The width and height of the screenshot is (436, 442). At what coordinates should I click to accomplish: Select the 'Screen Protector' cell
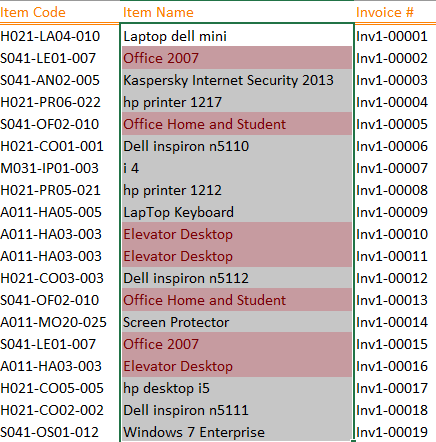[237, 322]
